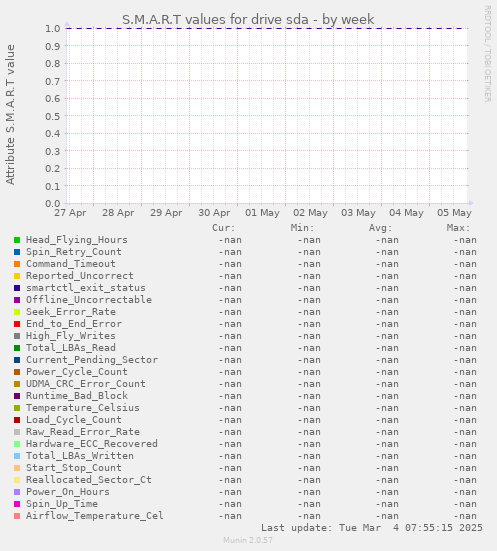Screen dimensions: 497x551
Task: Select the Reallocated_Sector_Ct legend label
Action: 89,480
